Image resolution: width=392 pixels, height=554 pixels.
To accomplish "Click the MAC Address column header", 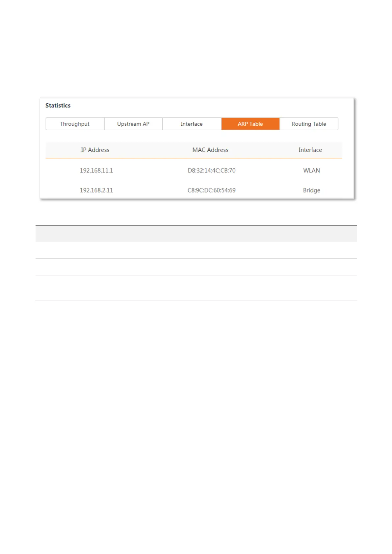I will coord(210,150).
